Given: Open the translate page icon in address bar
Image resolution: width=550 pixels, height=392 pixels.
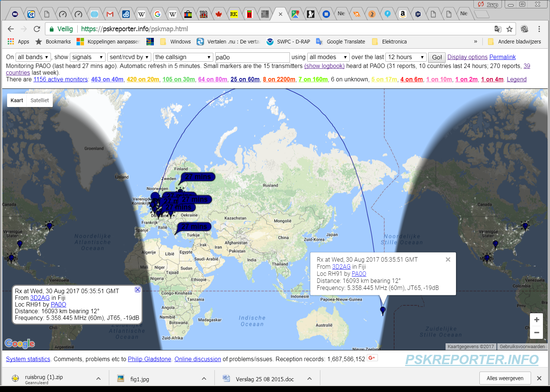Looking at the screenshot, I should 498,29.
